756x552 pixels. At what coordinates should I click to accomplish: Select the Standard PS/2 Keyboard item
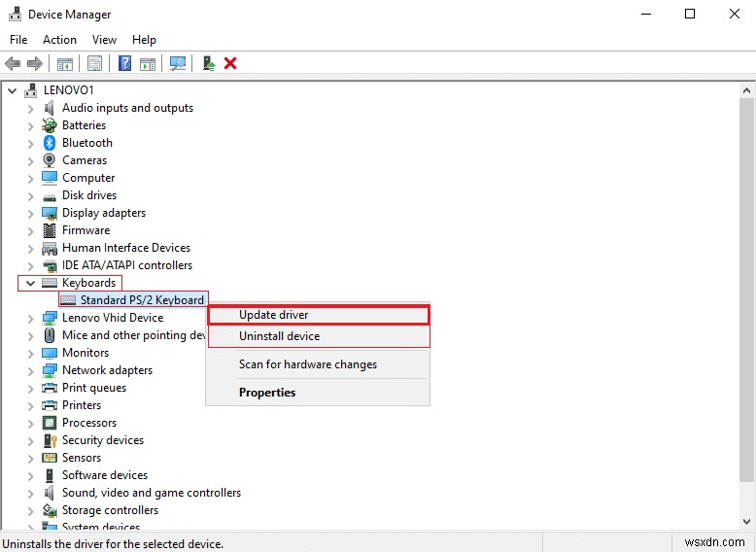click(x=142, y=300)
